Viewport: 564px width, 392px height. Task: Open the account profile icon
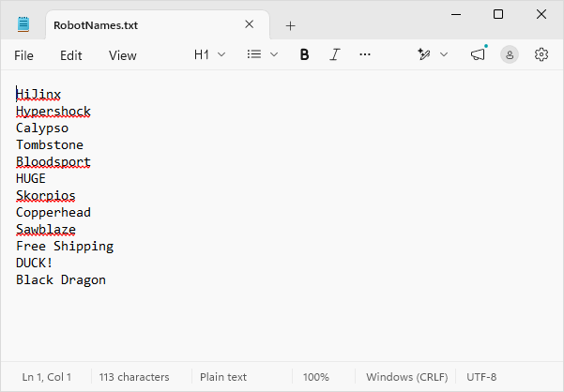click(510, 54)
